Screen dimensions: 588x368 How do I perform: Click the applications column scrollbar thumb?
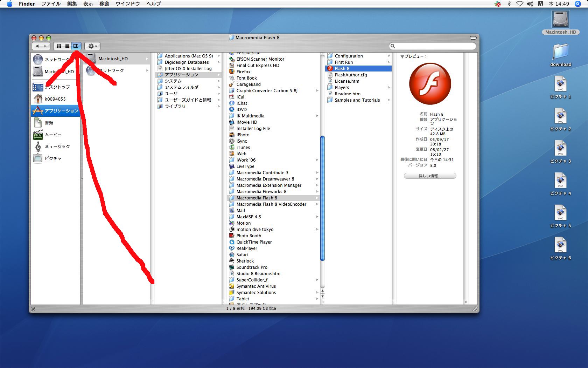coord(322,198)
